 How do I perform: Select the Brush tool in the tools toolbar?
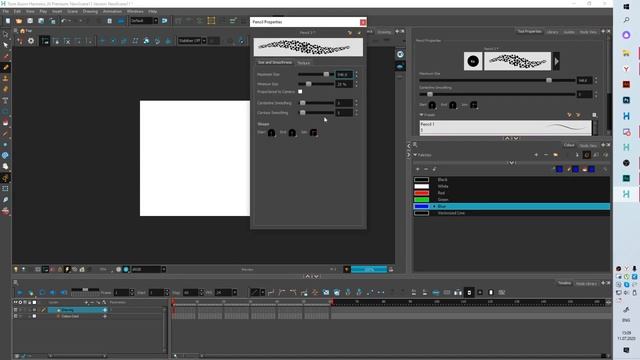pyautogui.click(x=5, y=56)
